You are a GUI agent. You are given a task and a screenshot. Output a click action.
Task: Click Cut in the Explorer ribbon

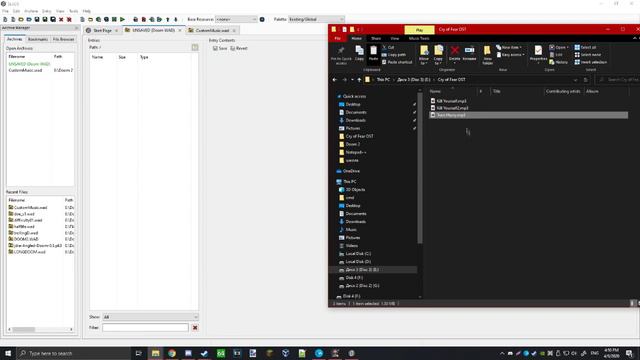[388, 47]
